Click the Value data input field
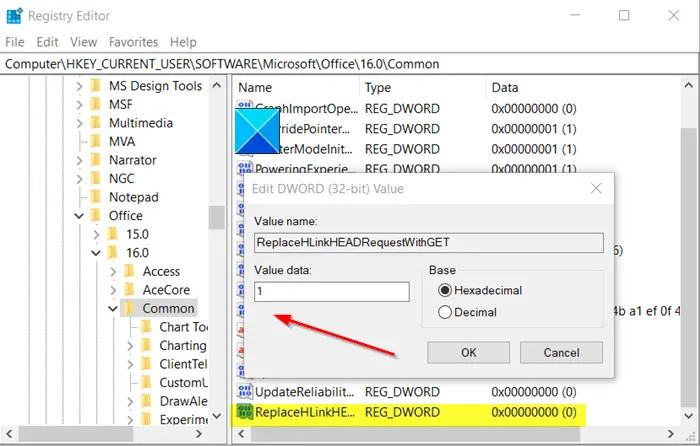Screen dimensions: 700x446 click(332, 292)
